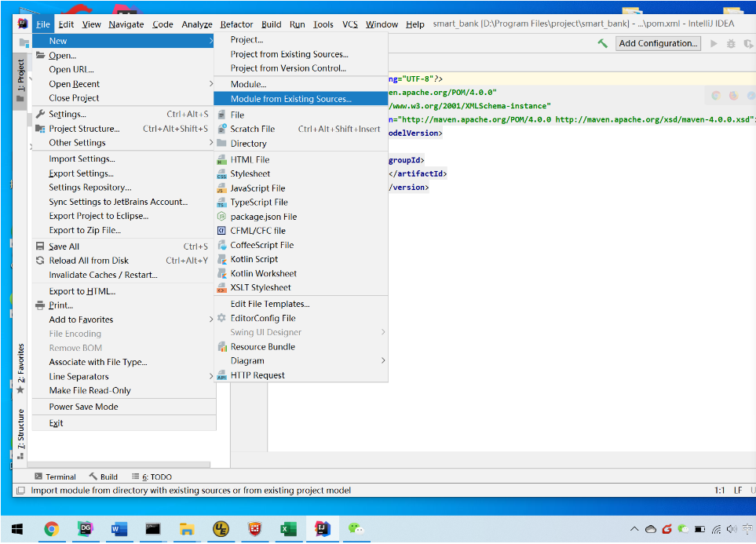Choose Project from Version Control

coord(301,68)
